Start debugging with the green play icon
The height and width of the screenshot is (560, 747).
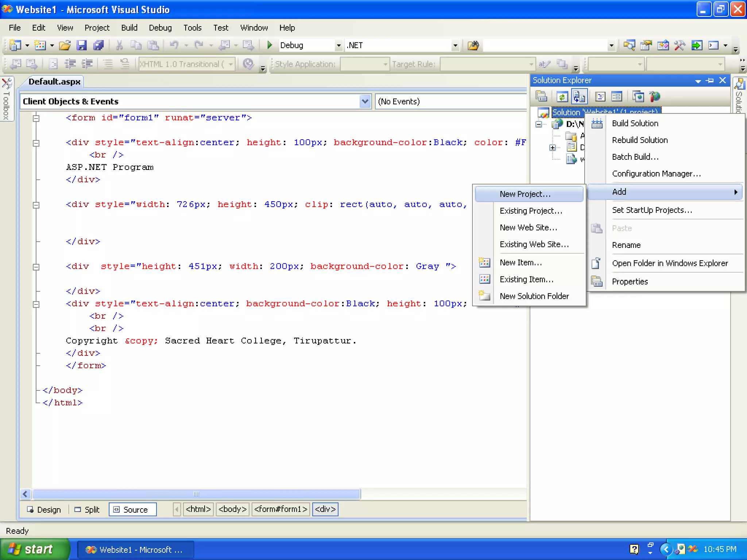[x=270, y=45]
